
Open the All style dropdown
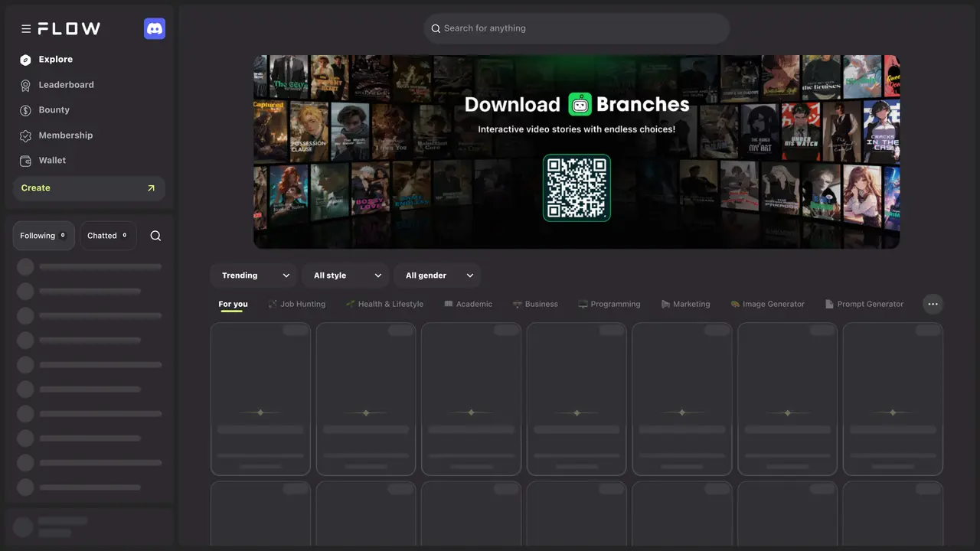click(x=345, y=275)
